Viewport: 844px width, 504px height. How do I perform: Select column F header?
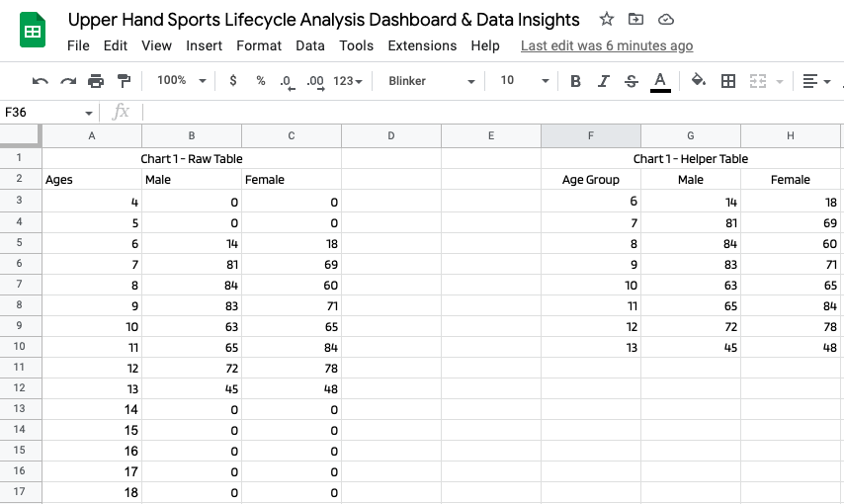pos(591,135)
